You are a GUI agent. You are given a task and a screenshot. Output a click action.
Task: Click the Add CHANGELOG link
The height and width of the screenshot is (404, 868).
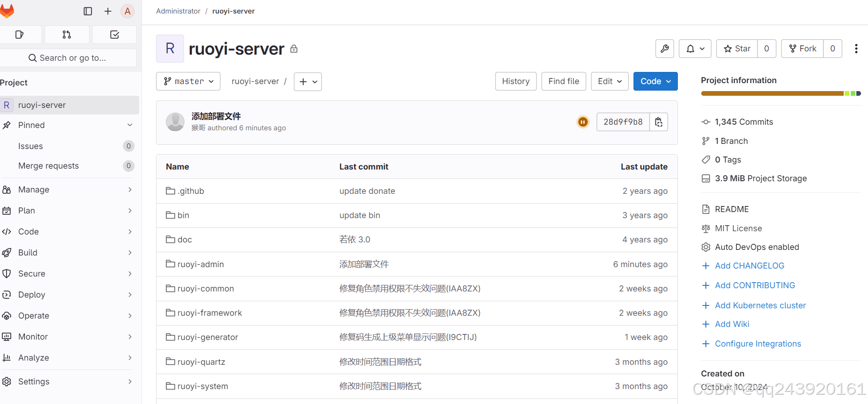(749, 266)
